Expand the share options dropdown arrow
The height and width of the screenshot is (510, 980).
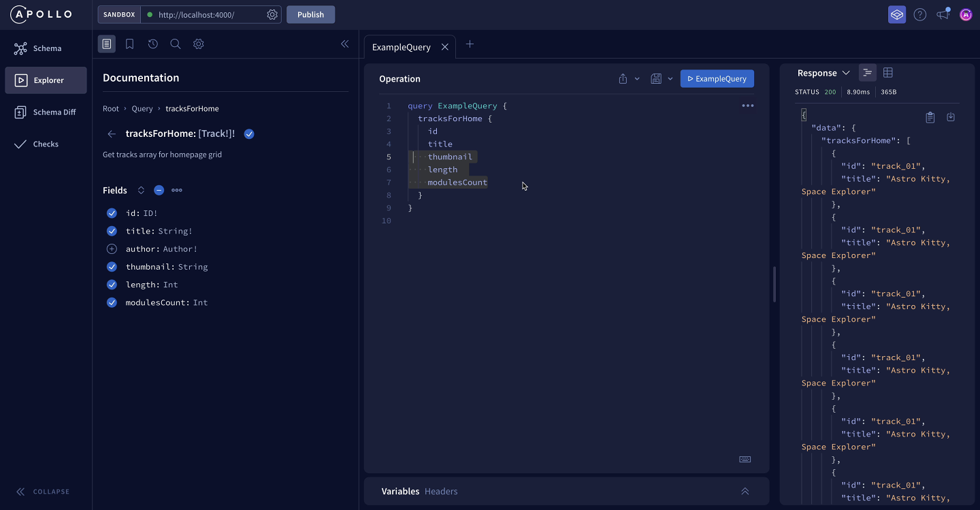point(637,79)
